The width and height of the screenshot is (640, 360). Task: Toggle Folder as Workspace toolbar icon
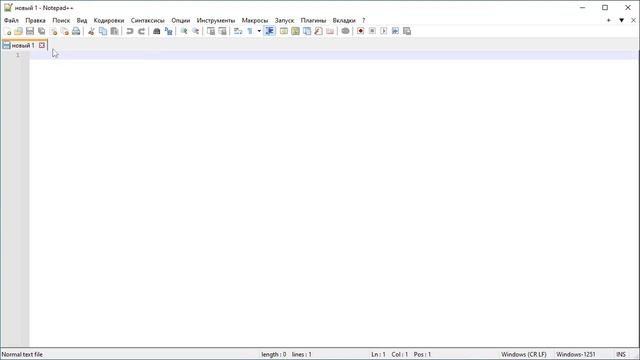[330, 31]
